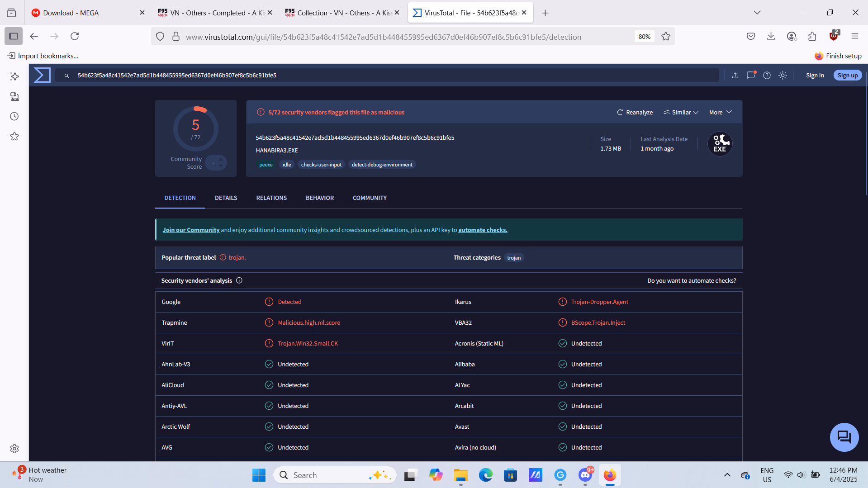
Task: Click the Save to Pocket icon
Action: 751,37
